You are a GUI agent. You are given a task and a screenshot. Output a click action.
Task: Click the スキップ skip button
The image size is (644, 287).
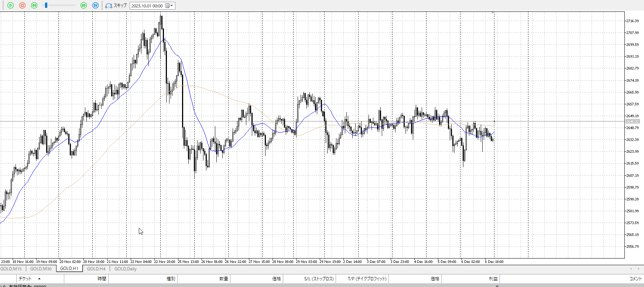click(116, 6)
